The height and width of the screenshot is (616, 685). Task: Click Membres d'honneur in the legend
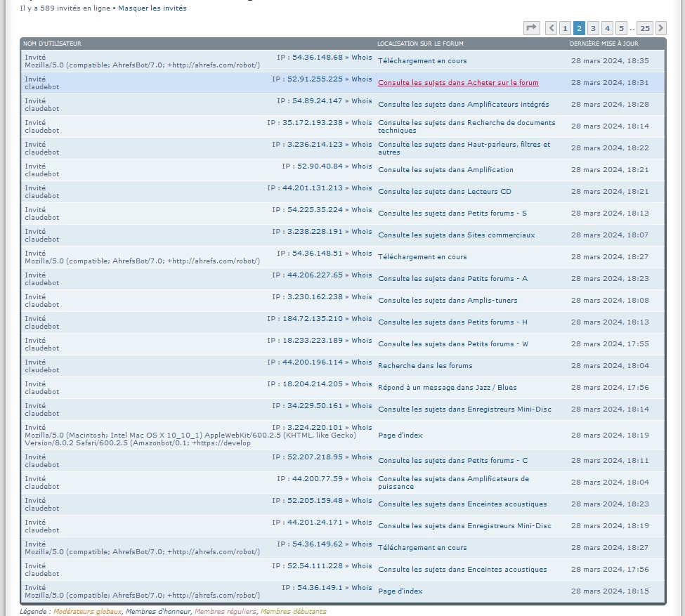[158, 612]
